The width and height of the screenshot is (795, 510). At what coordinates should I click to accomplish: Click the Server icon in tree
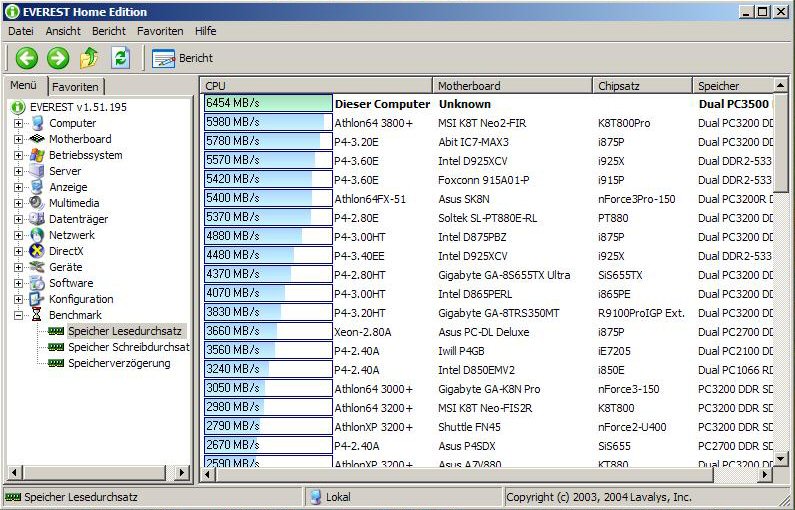coord(37,171)
